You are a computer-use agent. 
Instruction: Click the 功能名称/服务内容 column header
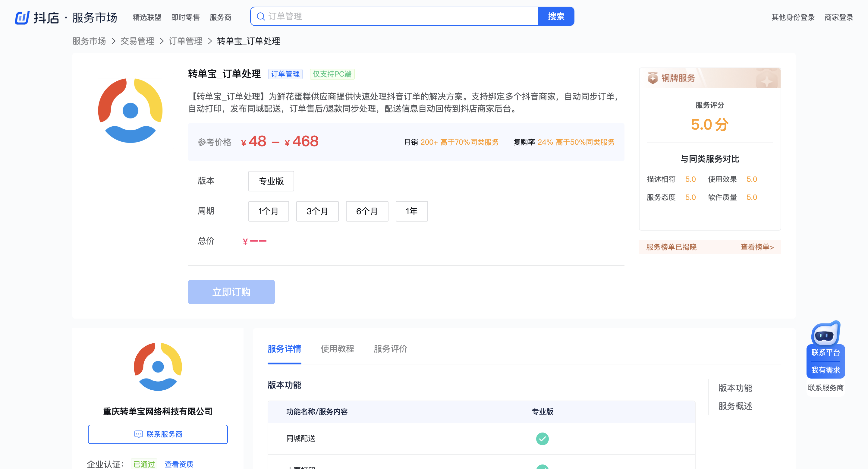click(317, 412)
